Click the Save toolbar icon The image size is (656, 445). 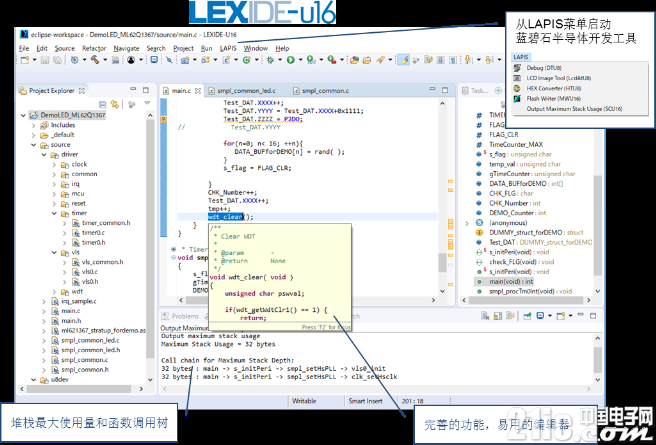45,60
